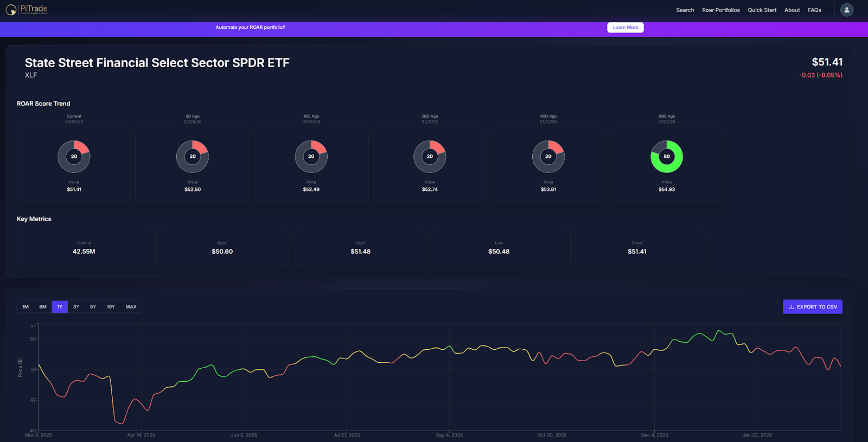Image resolution: width=868 pixels, height=442 pixels.
Task: Open the FAQs page
Action: click(814, 10)
